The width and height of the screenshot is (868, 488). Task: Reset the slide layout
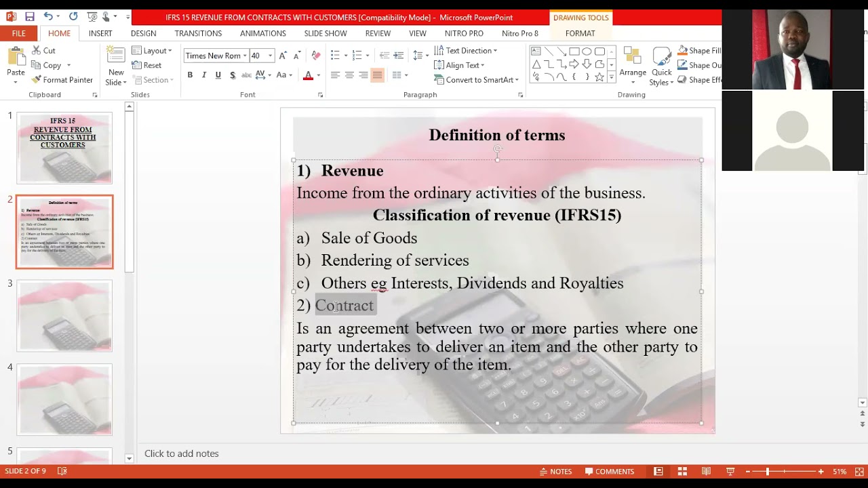click(x=146, y=65)
